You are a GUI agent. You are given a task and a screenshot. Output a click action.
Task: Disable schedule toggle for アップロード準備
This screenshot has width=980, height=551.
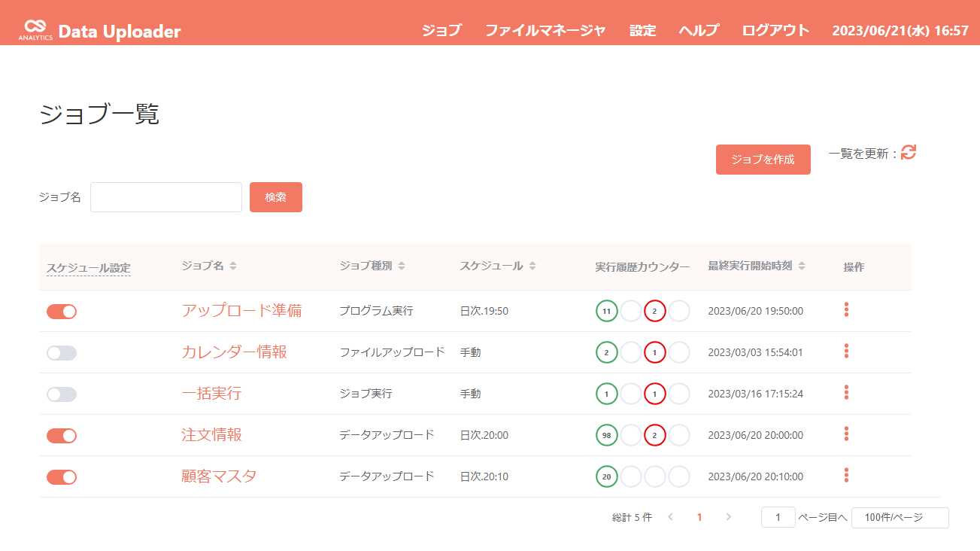tap(62, 312)
